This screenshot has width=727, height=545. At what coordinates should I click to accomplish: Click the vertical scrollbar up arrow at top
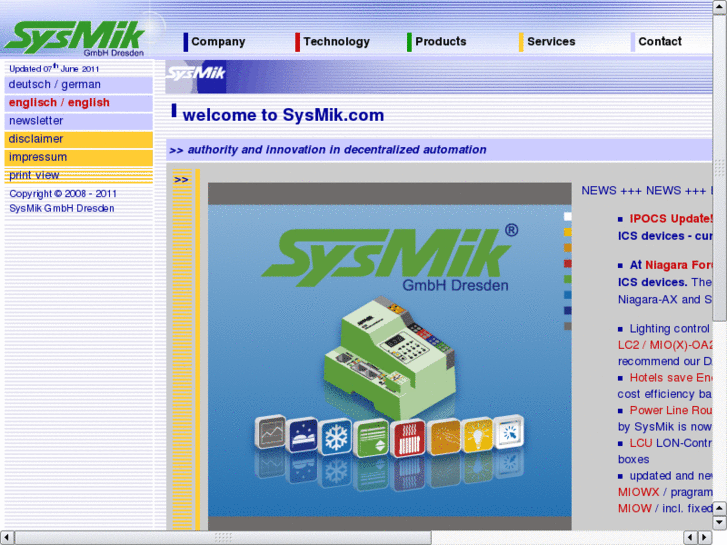(720, 6)
